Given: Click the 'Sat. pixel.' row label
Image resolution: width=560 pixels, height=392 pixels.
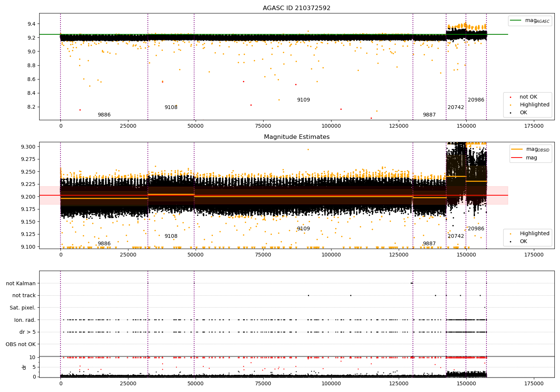Looking at the screenshot, I should pos(23,308).
